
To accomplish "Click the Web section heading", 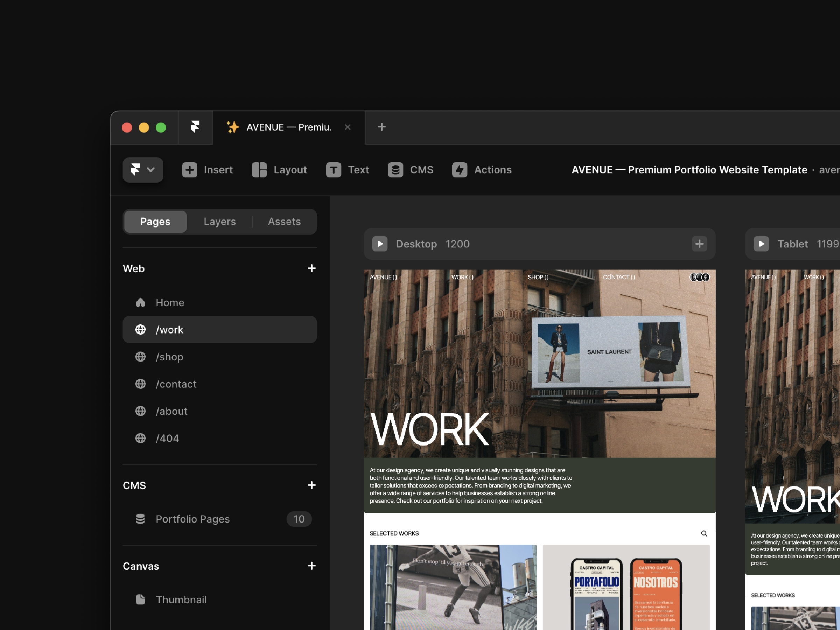I will click(134, 268).
